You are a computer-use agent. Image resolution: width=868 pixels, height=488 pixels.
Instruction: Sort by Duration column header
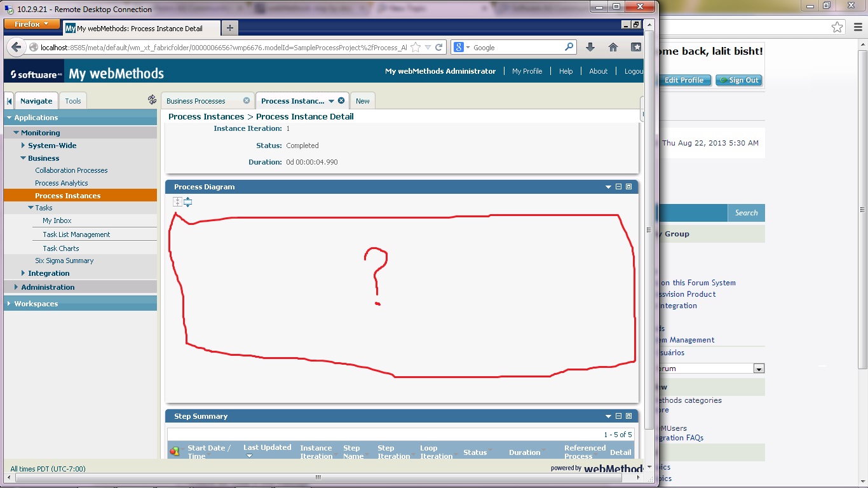click(x=524, y=452)
